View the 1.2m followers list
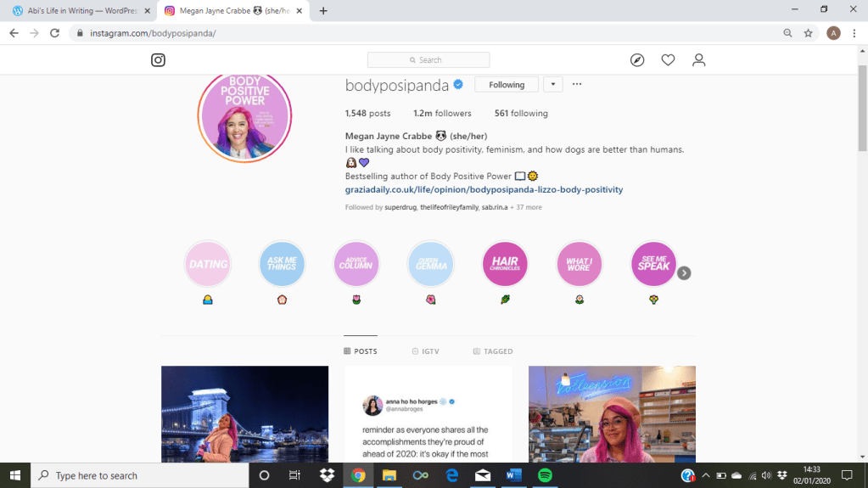868x488 pixels. (x=442, y=114)
